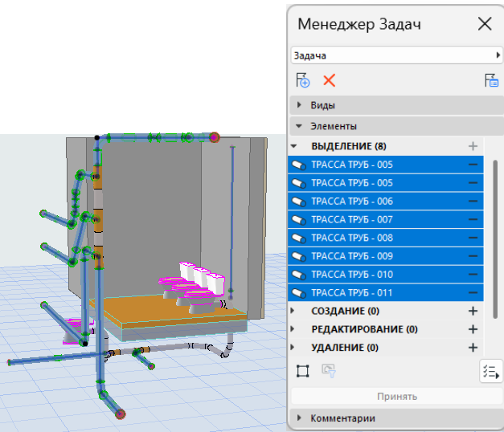Remove ТРАССА ТРУБ - 010 with minus

[473, 275]
